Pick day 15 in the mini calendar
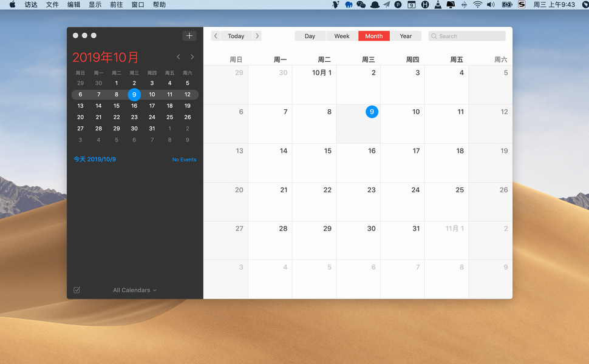The width and height of the screenshot is (589, 364). click(x=117, y=106)
